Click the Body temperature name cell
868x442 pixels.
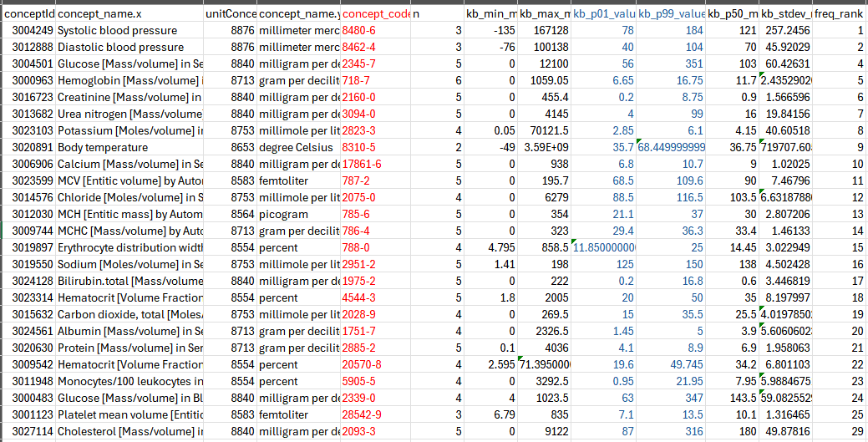tap(129, 148)
